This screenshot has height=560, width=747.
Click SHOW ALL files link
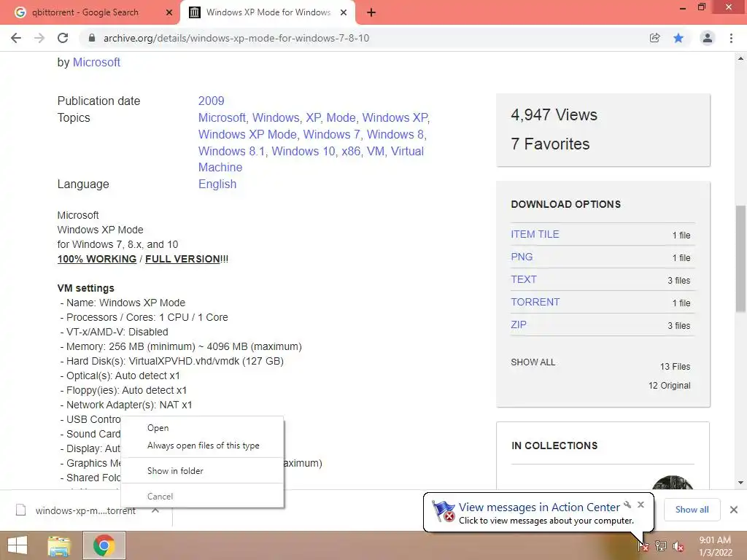533,362
